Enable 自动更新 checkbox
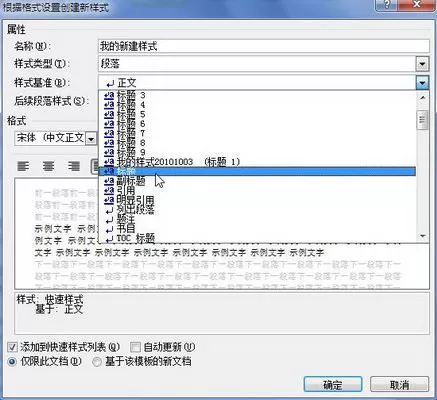This screenshot has width=437, height=400. [x=135, y=347]
